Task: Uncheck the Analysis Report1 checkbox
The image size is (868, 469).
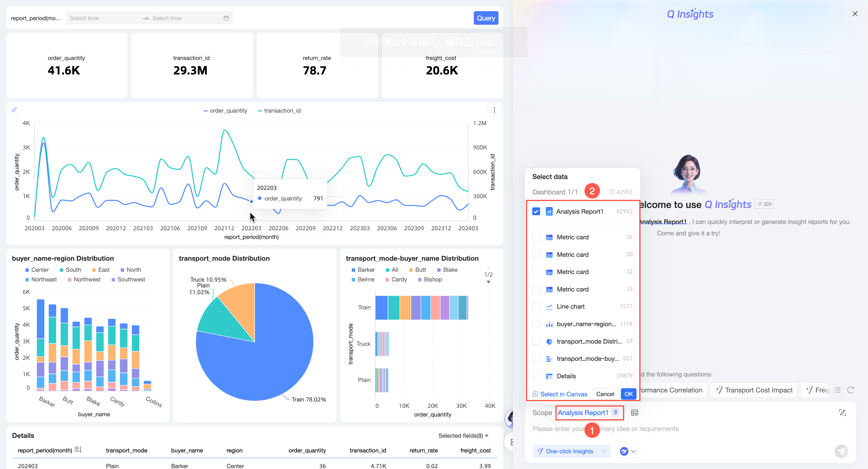Action: 536,211
